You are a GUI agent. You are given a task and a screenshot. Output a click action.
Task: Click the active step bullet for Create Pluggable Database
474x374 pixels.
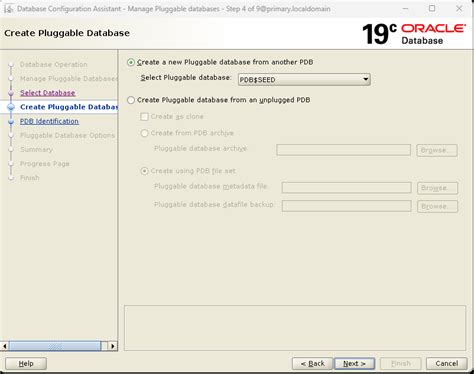pos(11,107)
